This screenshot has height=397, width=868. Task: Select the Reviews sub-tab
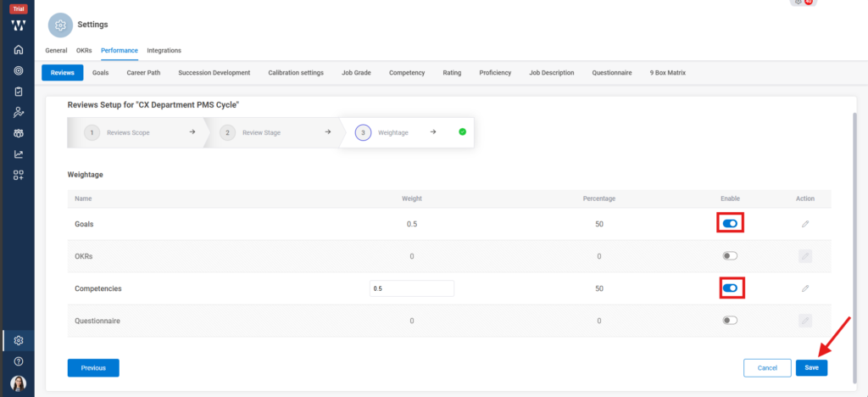pyautogui.click(x=63, y=73)
